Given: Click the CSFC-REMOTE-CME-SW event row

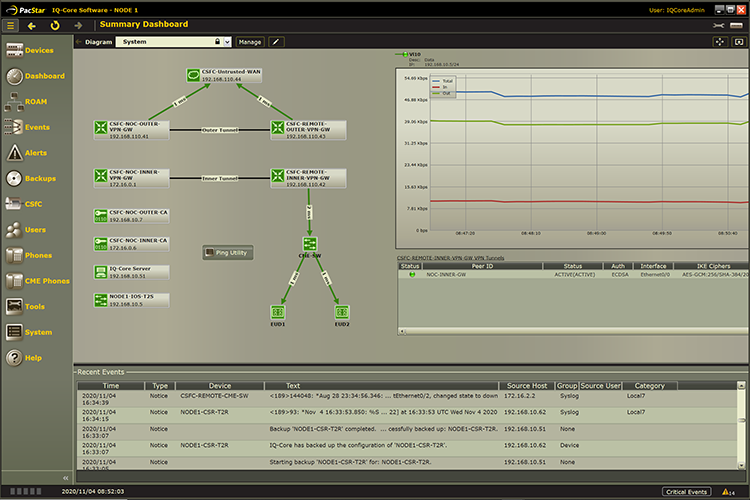Looking at the screenshot, I should tap(407, 399).
